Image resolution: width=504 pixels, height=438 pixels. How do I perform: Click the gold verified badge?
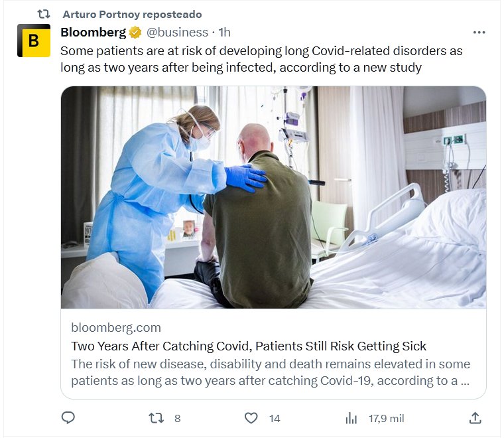click(x=135, y=32)
